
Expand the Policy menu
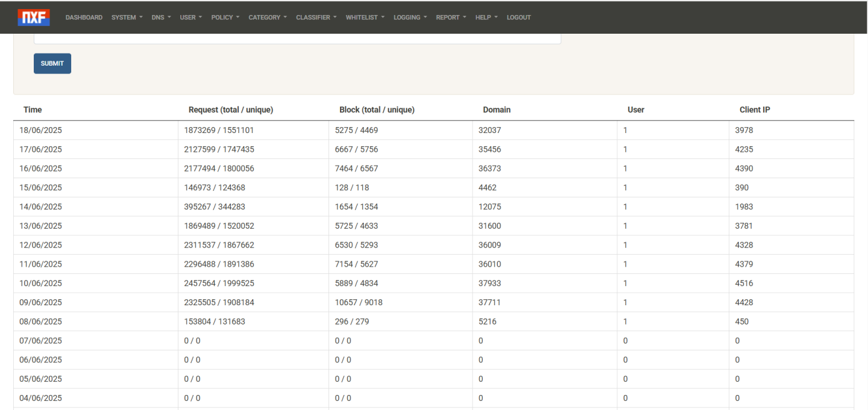tap(225, 17)
